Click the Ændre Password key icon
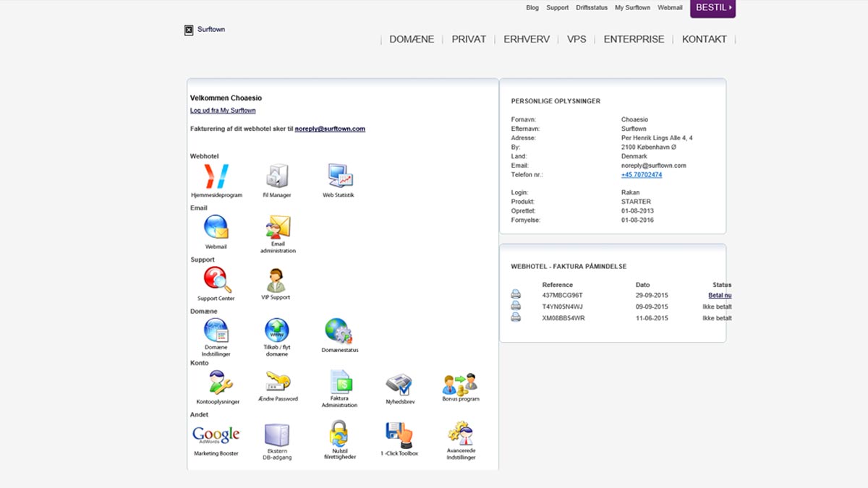 tap(278, 381)
